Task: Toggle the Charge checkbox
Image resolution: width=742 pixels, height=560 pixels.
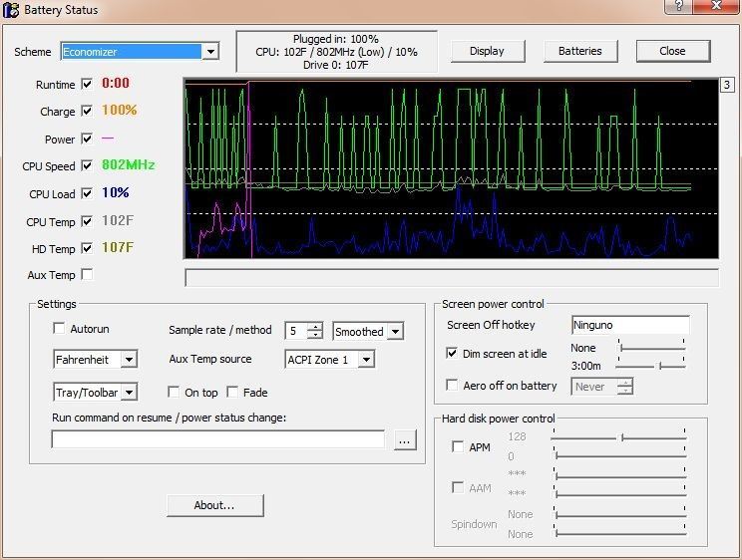Action: point(87,112)
